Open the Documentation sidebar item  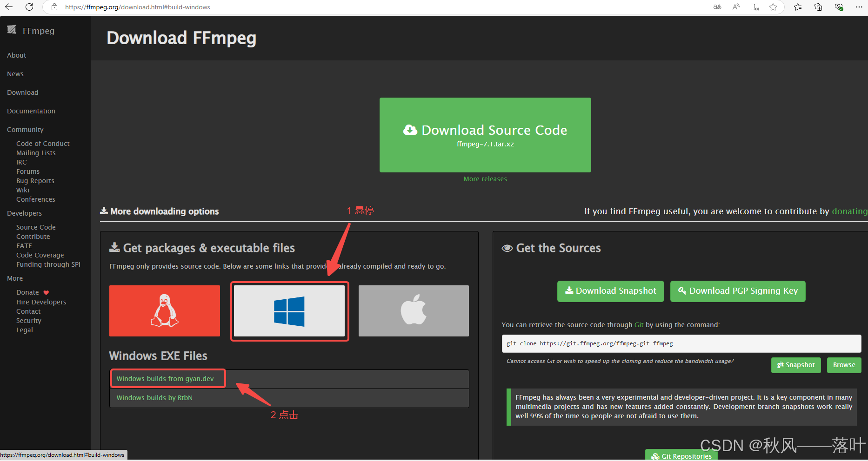31,111
